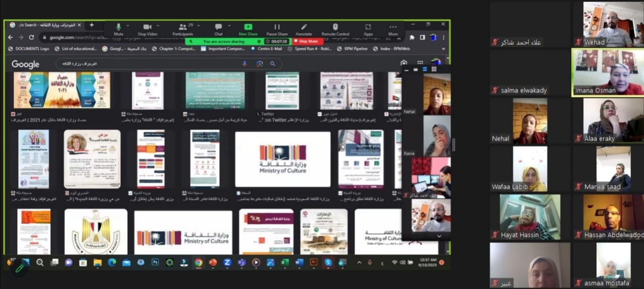644x289 pixels.
Task: Open the Apps icon in Zoom toolbar
Action: (368, 27)
